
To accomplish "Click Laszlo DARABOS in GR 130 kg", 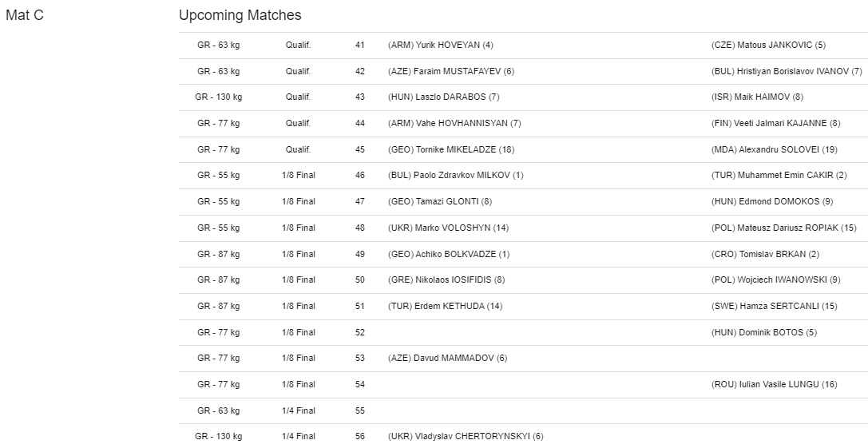I will point(443,97).
